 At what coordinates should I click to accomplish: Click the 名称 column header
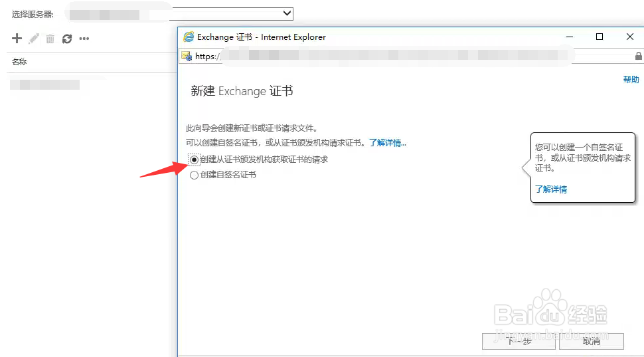[x=19, y=62]
